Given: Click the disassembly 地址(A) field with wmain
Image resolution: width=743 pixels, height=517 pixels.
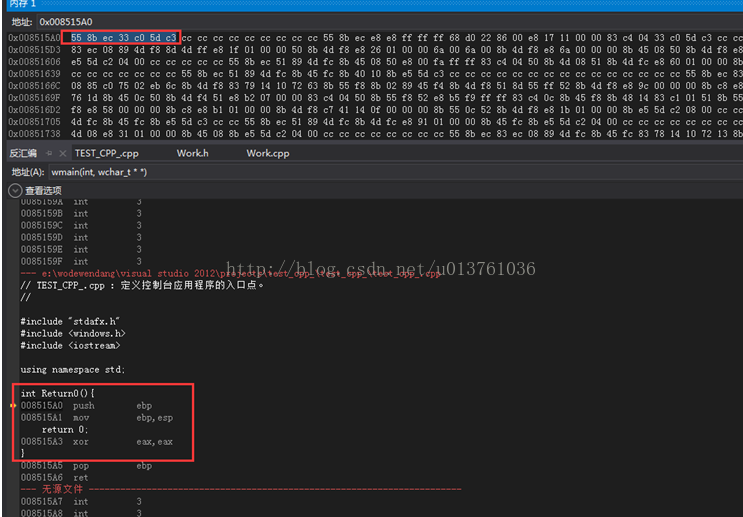Looking at the screenshot, I should pyautogui.click(x=395, y=172).
